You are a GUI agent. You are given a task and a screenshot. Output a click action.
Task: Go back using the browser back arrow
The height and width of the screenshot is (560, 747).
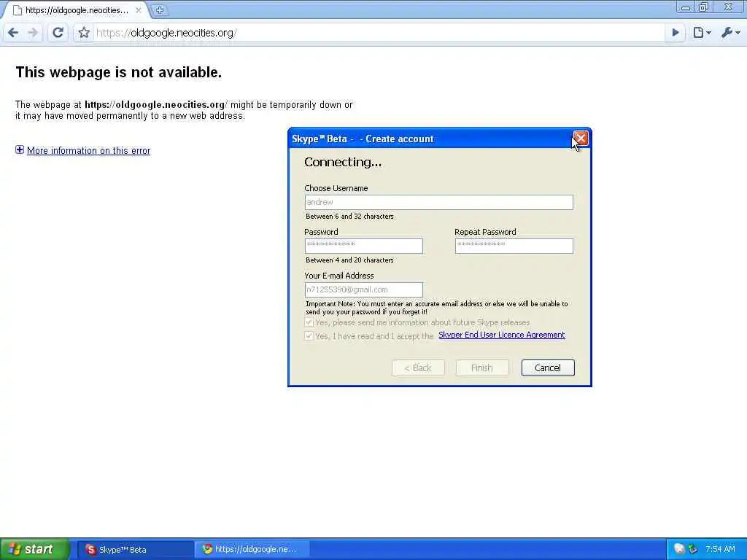tap(13, 32)
